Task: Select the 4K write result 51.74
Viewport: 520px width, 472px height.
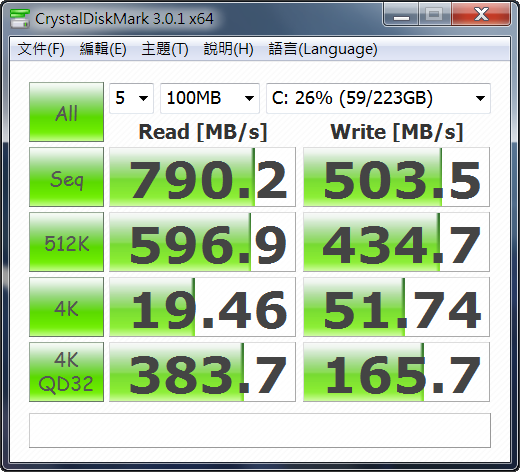Action: tap(396, 307)
